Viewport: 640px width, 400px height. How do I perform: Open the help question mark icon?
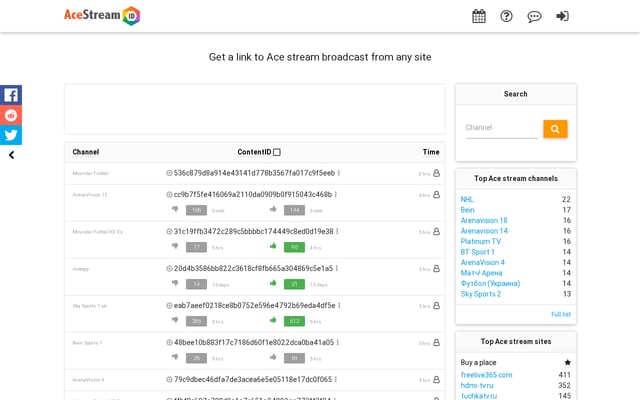pyautogui.click(x=507, y=16)
